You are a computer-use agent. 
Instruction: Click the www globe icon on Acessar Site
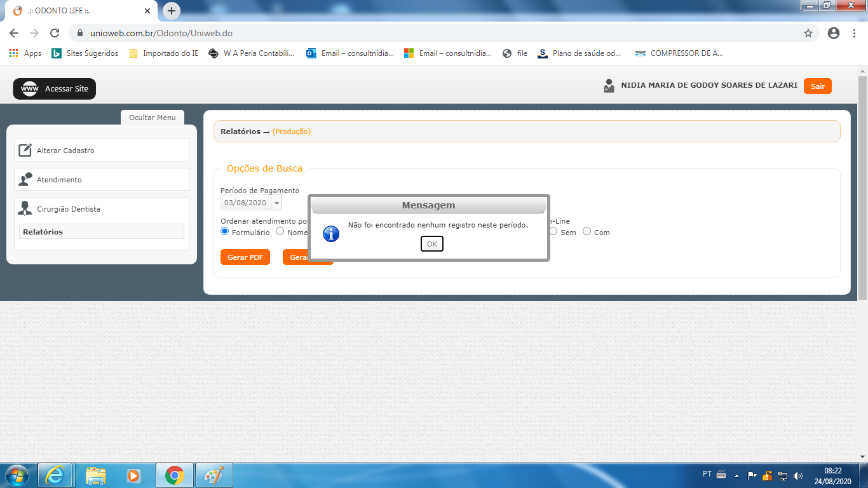coord(30,89)
